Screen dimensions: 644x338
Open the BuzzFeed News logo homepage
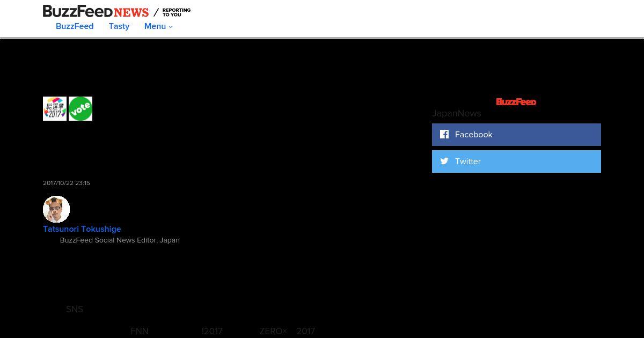click(x=96, y=11)
